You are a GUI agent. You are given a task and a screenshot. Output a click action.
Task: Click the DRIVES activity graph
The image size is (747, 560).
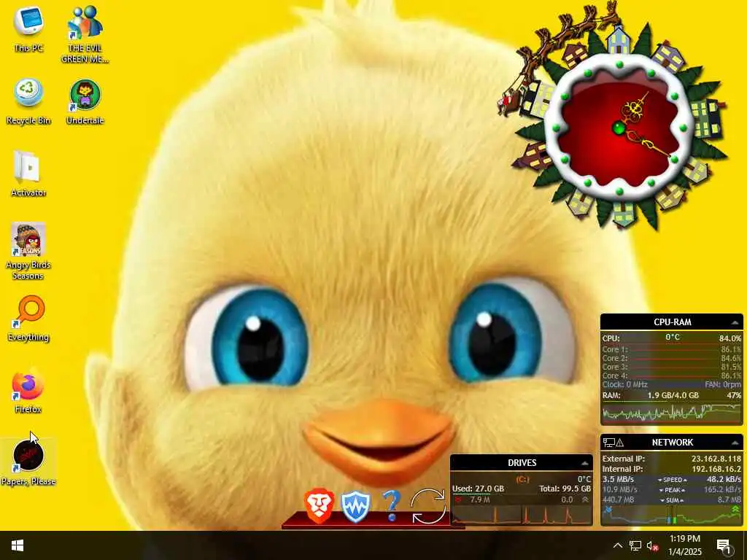(x=521, y=515)
